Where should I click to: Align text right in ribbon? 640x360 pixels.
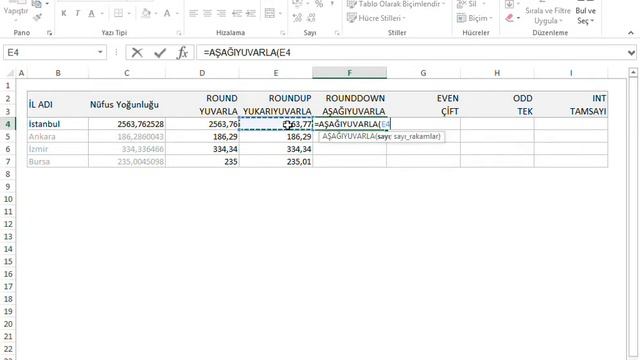221,13
